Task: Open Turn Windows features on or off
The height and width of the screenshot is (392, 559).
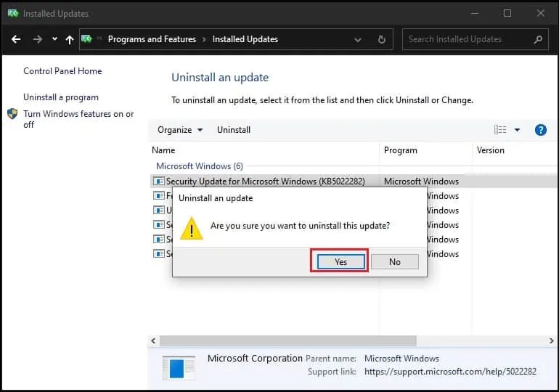Action: click(x=78, y=119)
